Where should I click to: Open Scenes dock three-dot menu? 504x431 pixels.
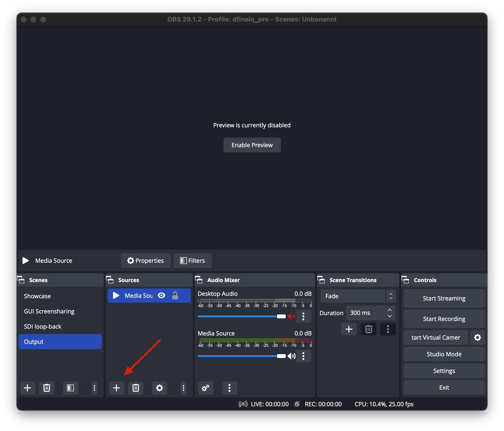pyautogui.click(x=94, y=388)
